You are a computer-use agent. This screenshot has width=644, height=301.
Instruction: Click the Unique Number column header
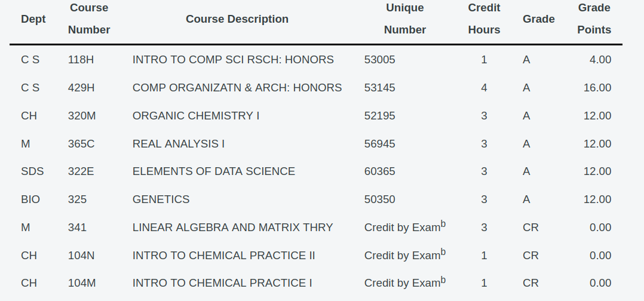click(x=404, y=19)
